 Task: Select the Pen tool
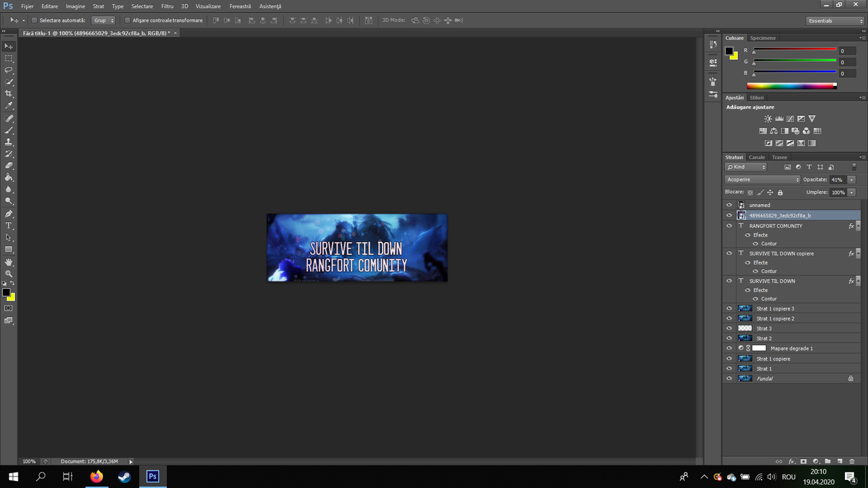(9, 213)
